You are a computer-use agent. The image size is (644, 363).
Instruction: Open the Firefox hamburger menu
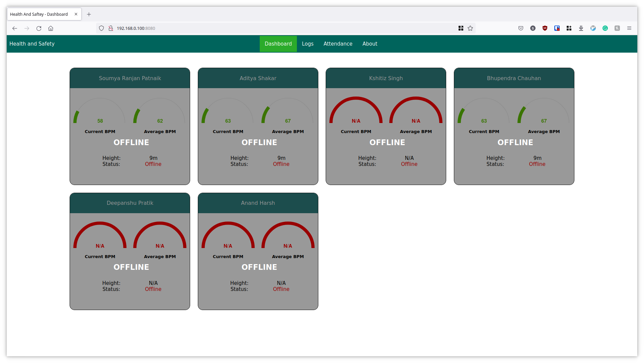629,28
